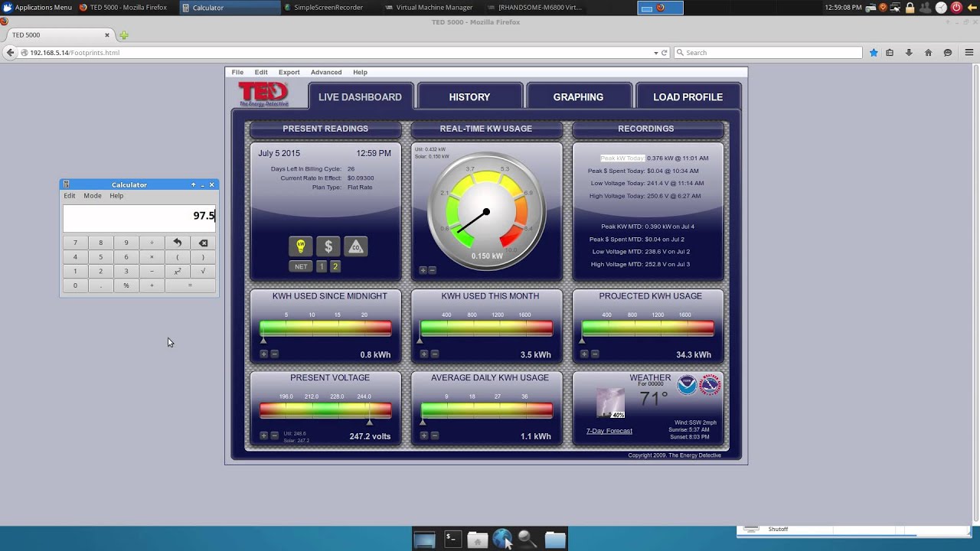This screenshot has width=980, height=551.
Task: Open TED Advanced menu
Action: 326,72
